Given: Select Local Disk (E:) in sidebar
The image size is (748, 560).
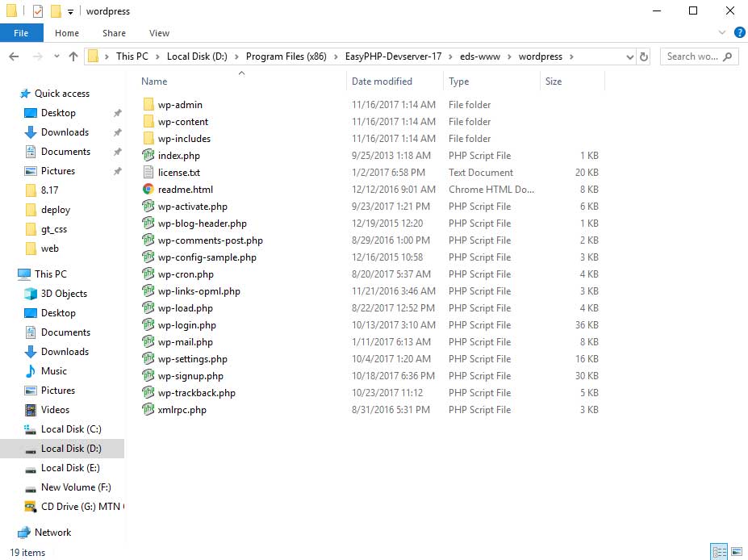Looking at the screenshot, I should tap(70, 468).
